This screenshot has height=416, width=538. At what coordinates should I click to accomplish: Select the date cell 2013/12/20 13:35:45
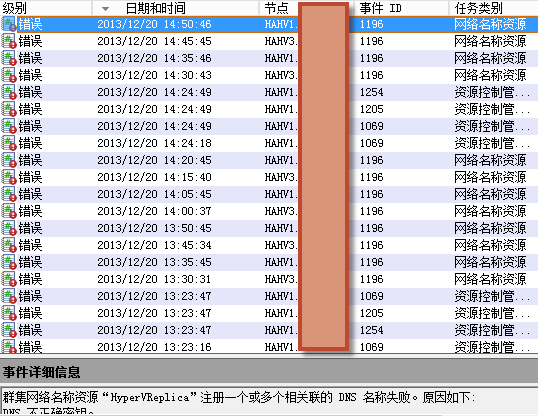(154, 262)
